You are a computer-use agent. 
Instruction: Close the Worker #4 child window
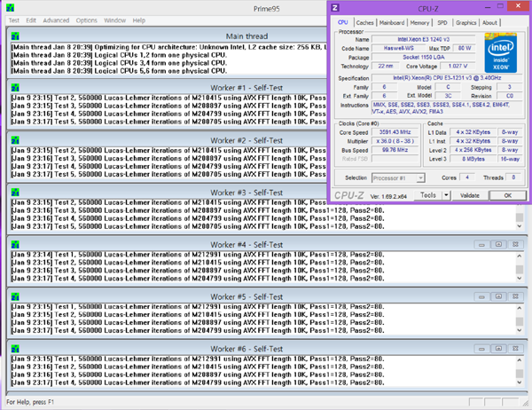coord(515,245)
